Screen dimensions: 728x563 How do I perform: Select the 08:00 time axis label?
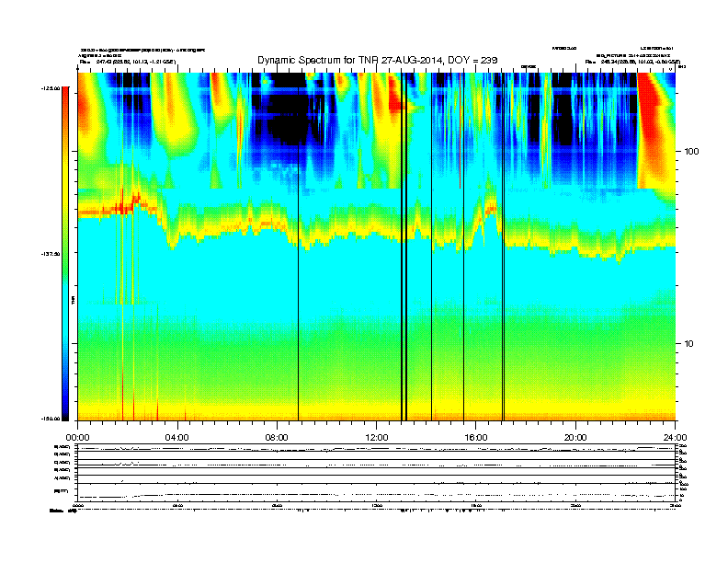[x=277, y=438]
